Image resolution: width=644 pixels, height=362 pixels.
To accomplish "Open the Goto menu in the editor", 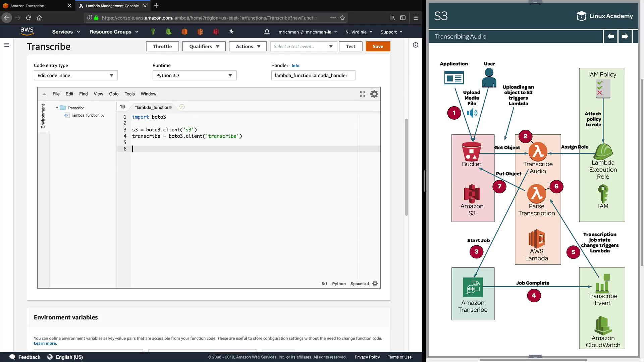I will pos(114,94).
